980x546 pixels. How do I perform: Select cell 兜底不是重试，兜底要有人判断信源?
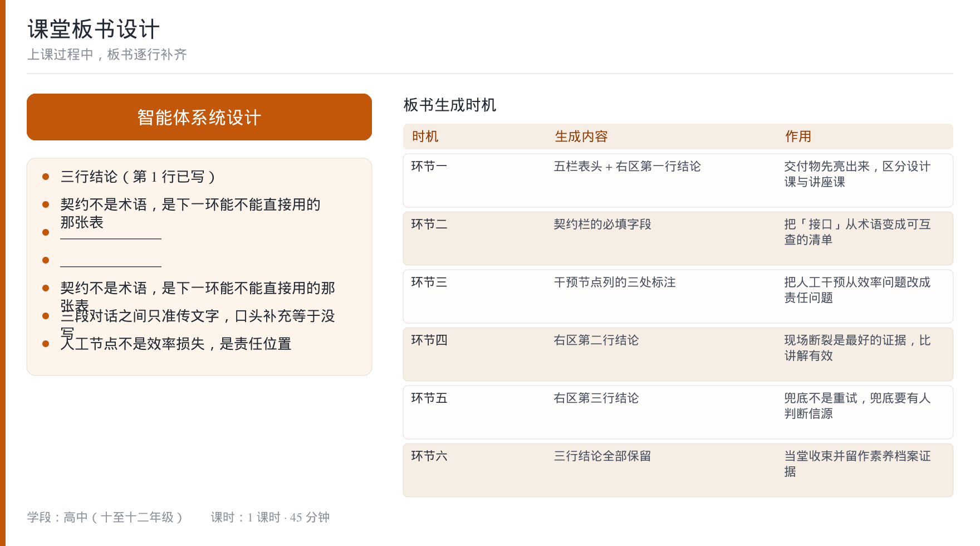pos(857,406)
